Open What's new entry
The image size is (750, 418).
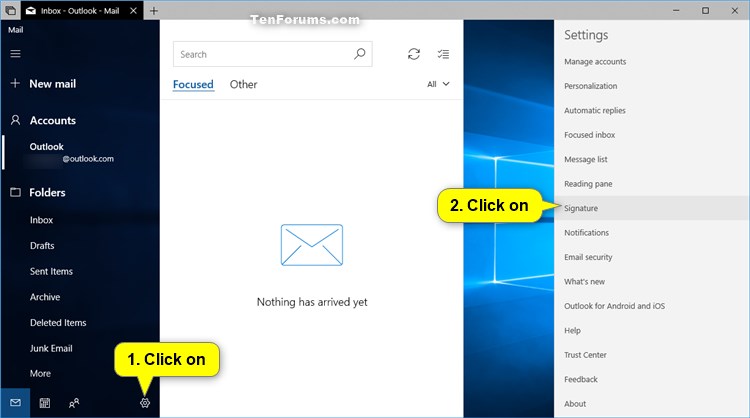click(x=652, y=282)
